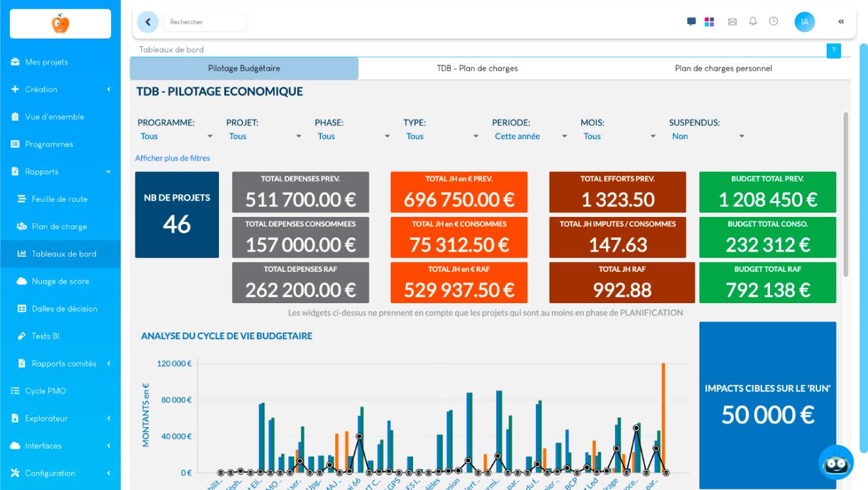Open Cycle PMO in sidebar
Screen dimensions: 868x490
point(60,391)
